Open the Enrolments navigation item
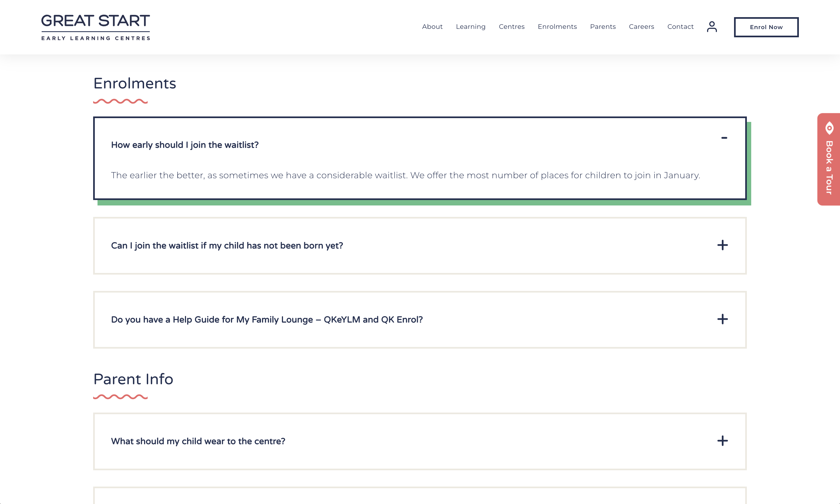Viewport: 840px width, 504px height. pos(557,26)
